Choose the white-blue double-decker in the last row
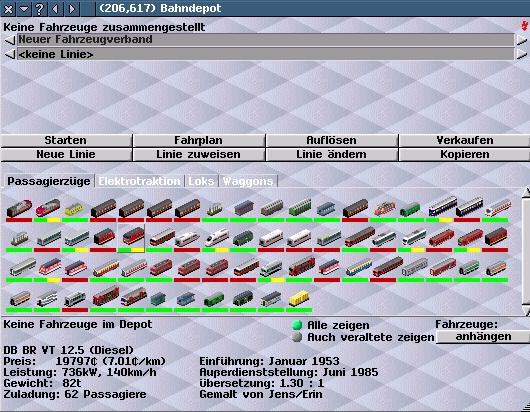 47,298
